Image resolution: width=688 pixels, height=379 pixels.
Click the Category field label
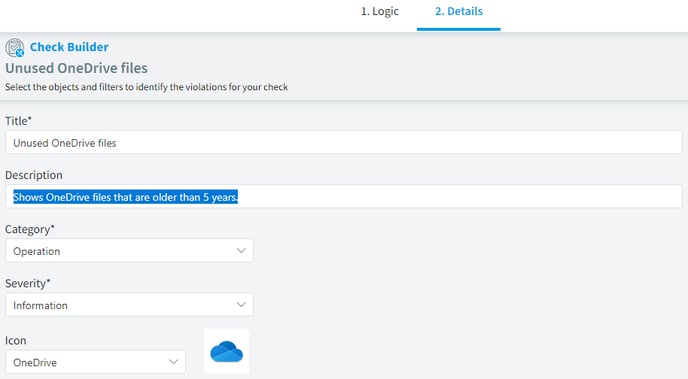click(x=30, y=229)
